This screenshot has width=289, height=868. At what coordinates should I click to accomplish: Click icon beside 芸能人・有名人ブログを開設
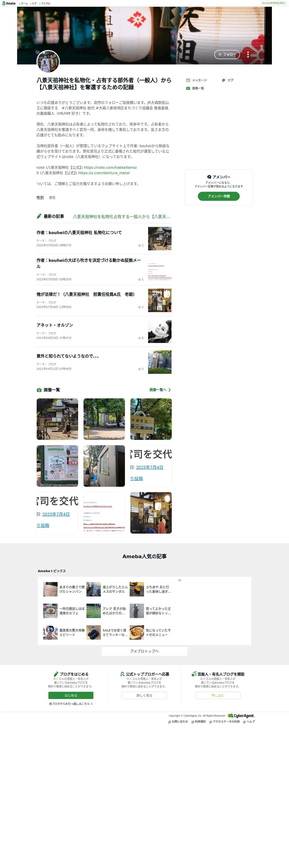(194, 674)
